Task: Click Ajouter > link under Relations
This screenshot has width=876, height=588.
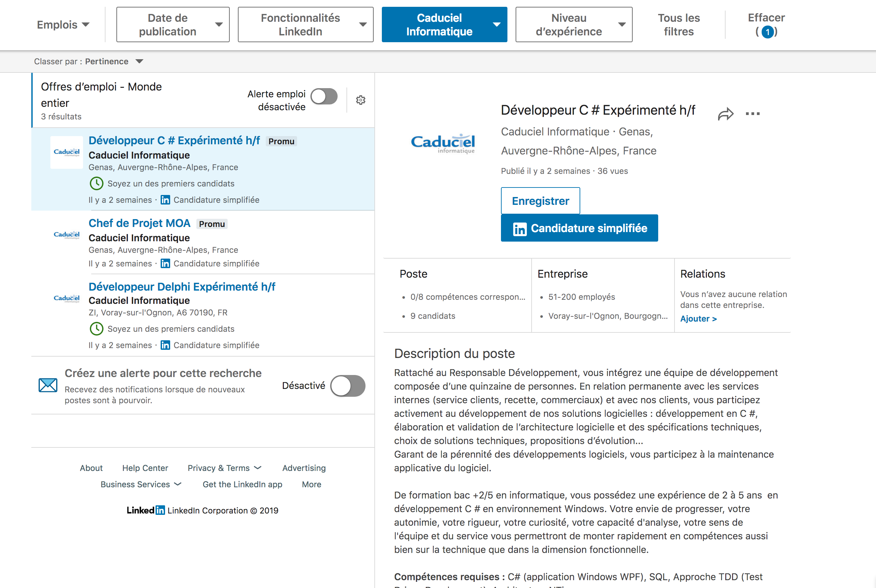Action: click(698, 319)
